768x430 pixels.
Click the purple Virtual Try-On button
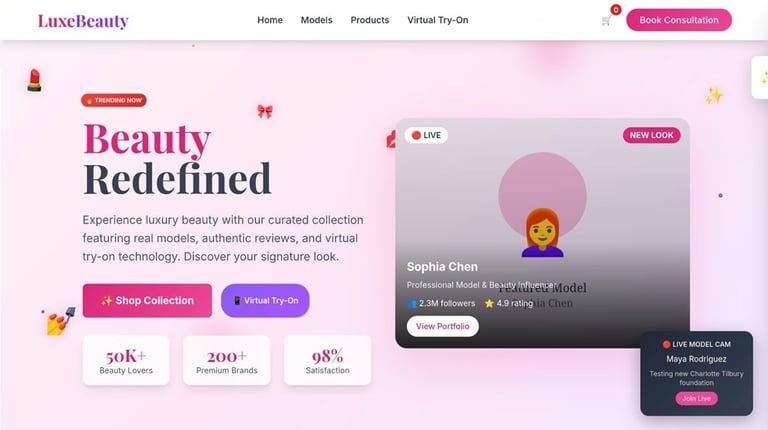[x=265, y=301]
